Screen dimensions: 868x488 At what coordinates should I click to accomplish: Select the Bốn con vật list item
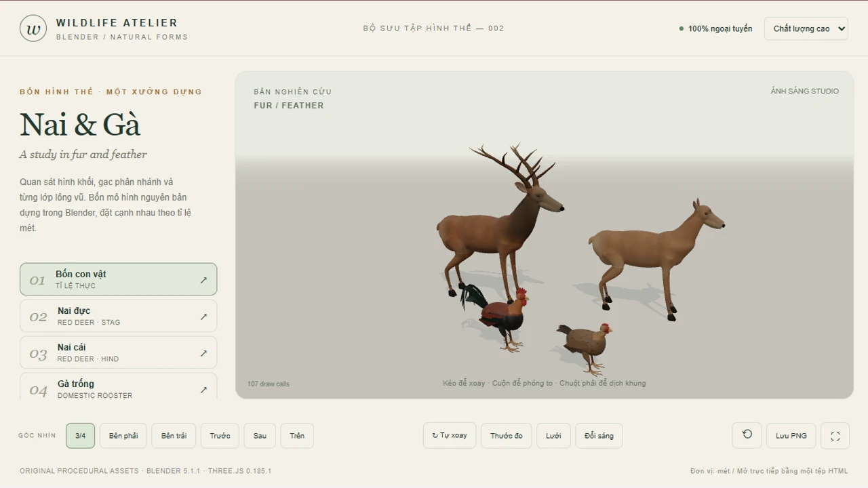pos(119,279)
